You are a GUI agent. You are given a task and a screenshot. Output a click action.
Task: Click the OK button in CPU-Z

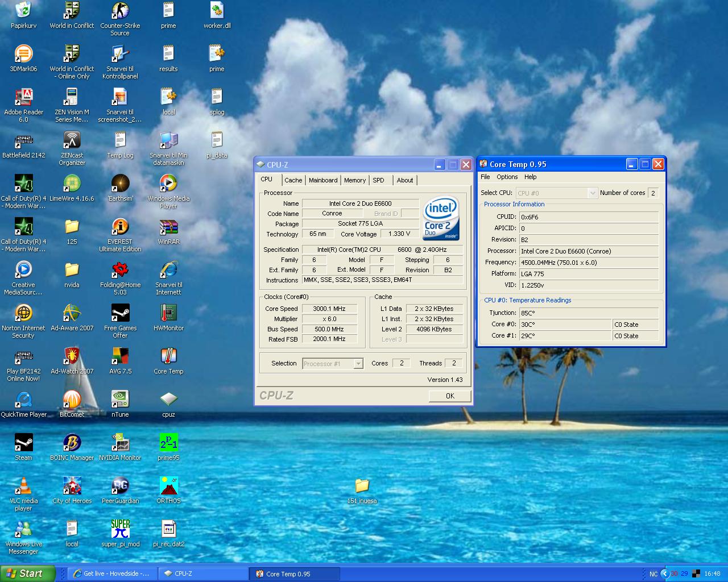(450, 396)
